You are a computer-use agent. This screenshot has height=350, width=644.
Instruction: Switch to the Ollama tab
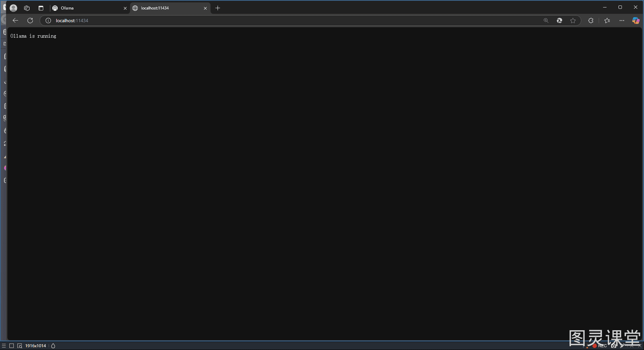[89, 8]
